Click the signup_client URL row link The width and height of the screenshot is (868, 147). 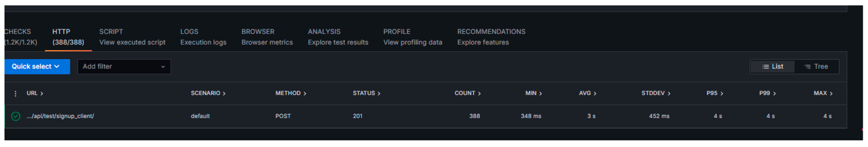click(60, 116)
